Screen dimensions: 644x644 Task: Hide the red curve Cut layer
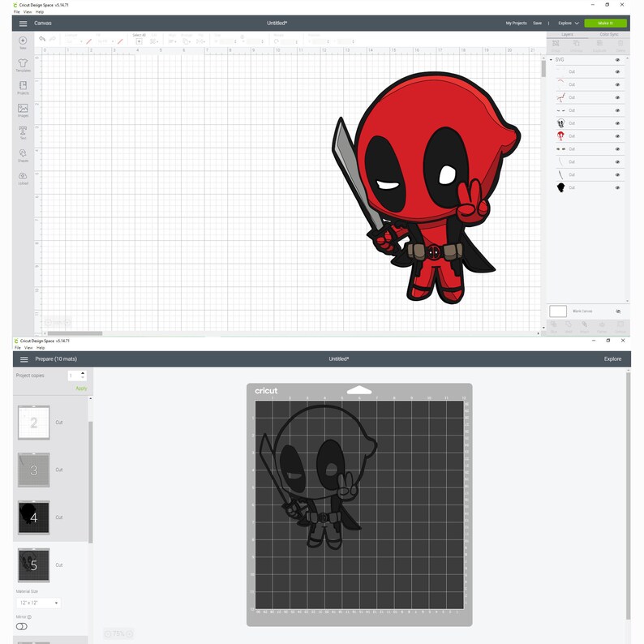tap(617, 84)
